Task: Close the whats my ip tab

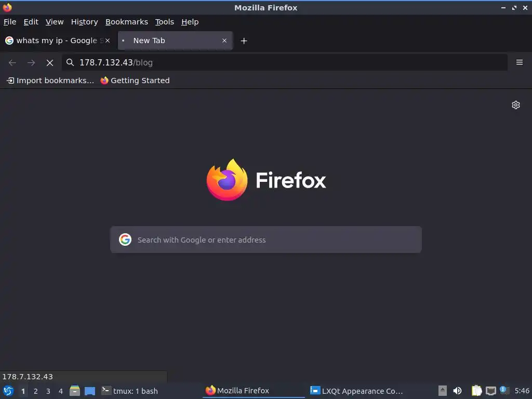Action: click(108, 41)
